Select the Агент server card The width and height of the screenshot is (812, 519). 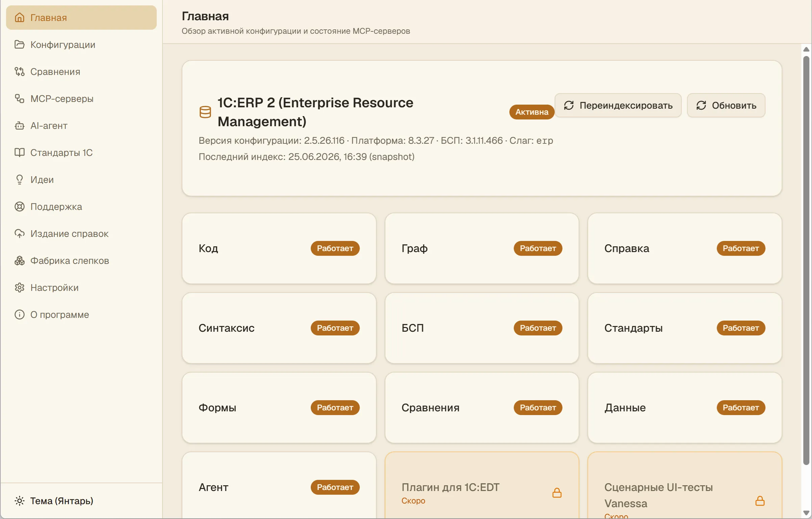pos(279,486)
